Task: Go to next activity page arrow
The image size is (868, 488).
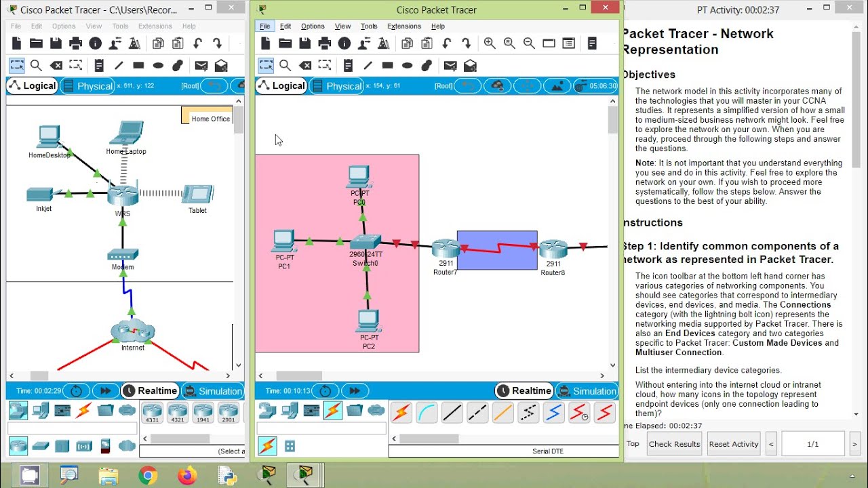Action: 854,444
